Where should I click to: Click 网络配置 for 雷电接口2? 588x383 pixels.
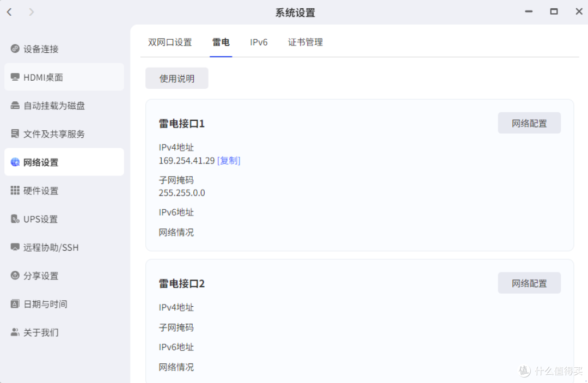(x=529, y=283)
